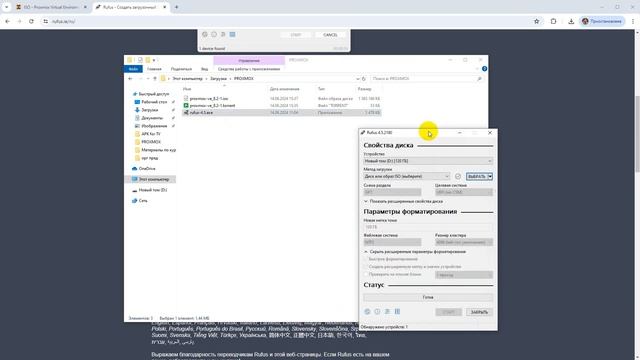This screenshot has width=640, height=360.
Task: Click the ВЫБРАТЬ button in Rufus
Action: click(477, 176)
